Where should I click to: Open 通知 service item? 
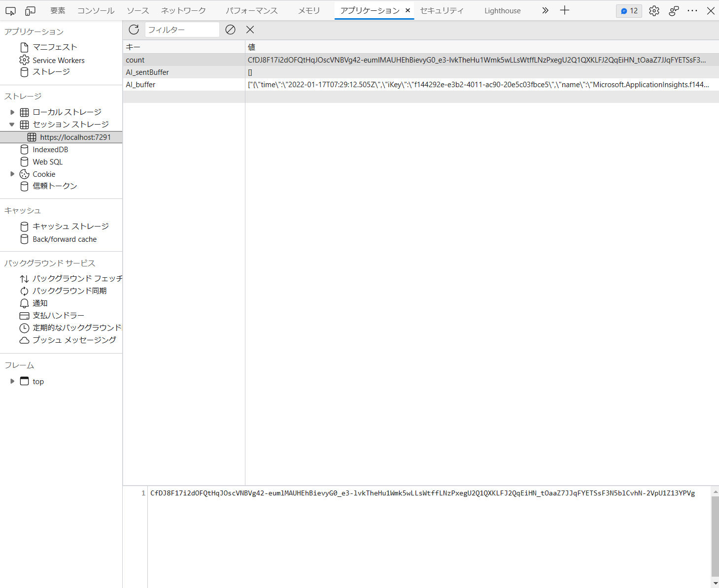click(x=40, y=303)
